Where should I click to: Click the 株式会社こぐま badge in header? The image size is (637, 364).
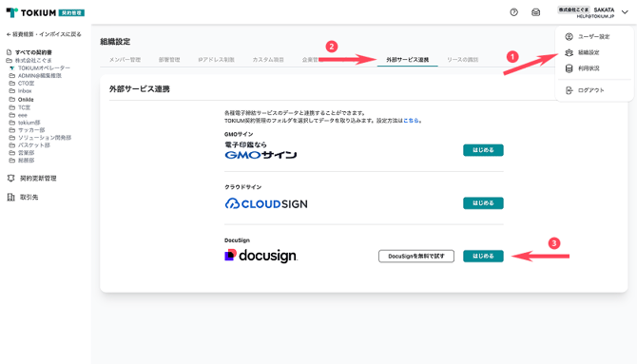pyautogui.click(x=573, y=10)
